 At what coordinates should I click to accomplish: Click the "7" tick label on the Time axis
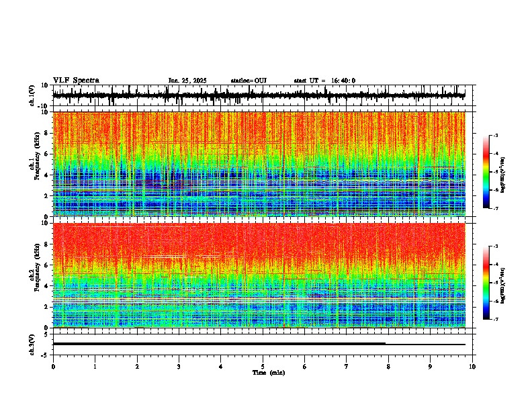coord(347,367)
